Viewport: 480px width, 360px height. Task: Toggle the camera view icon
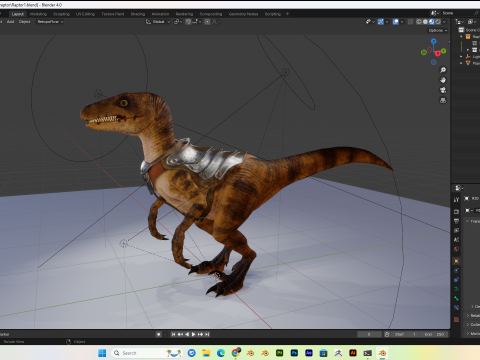pos(443,90)
